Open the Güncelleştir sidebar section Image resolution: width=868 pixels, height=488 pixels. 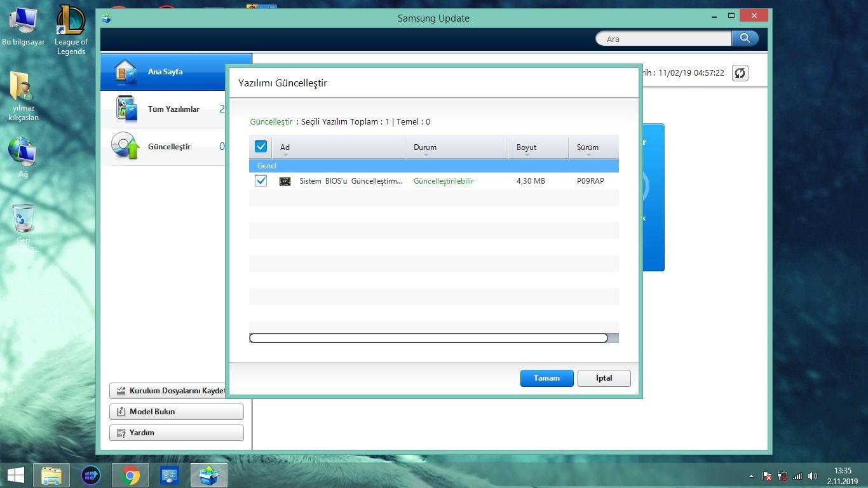164,147
